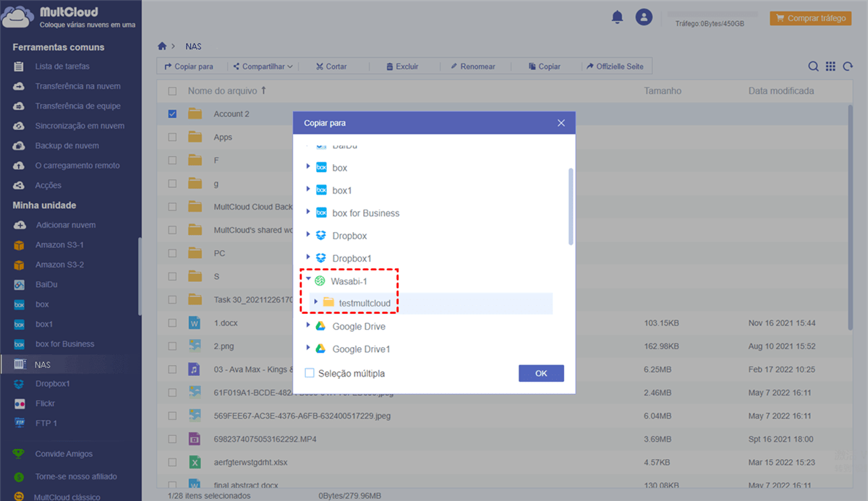Click the Acções sidebar icon

point(20,185)
